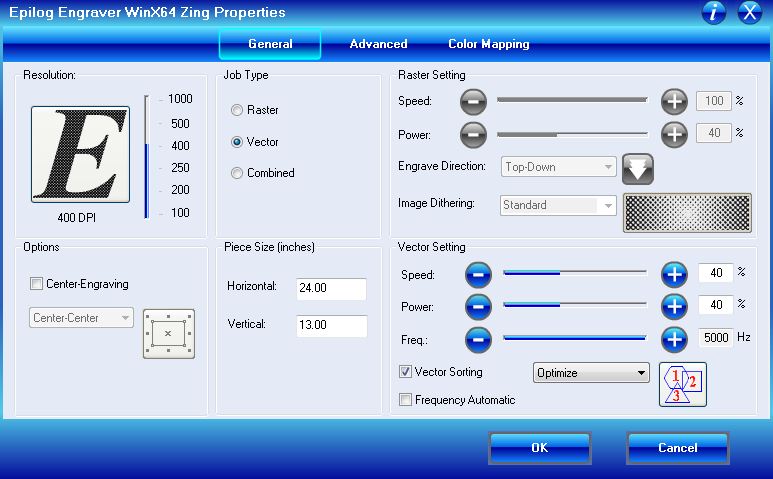
Task: Open the Optimize vector sorting dropdown
Action: point(591,373)
